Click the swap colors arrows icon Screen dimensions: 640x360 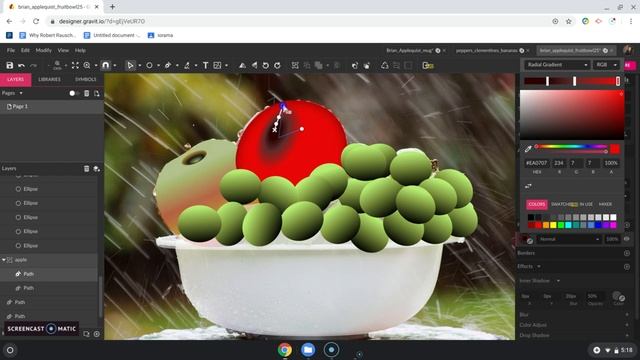tap(528, 186)
